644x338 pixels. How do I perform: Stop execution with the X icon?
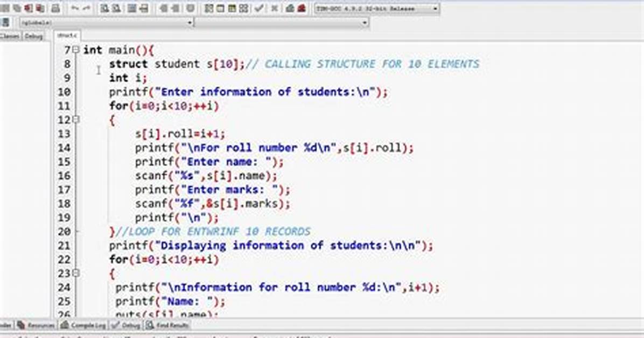(x=275, y=8)
